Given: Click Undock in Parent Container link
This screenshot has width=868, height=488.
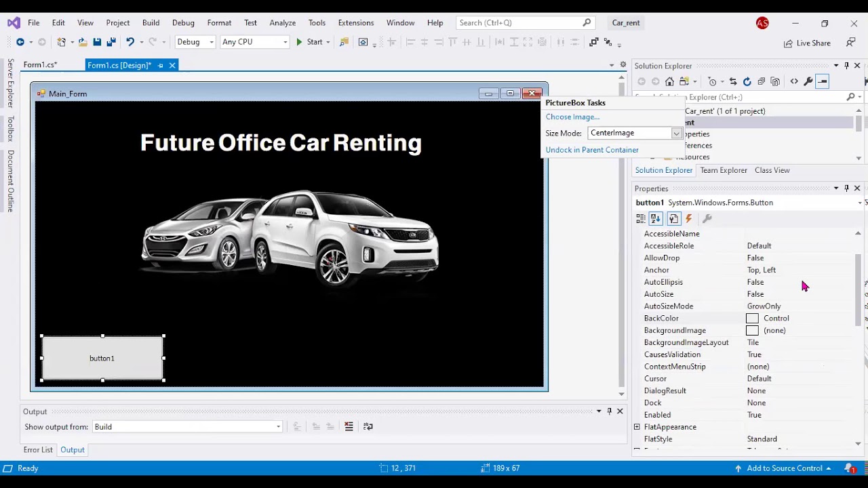Looking at the screenshot, I should point(592,150).
